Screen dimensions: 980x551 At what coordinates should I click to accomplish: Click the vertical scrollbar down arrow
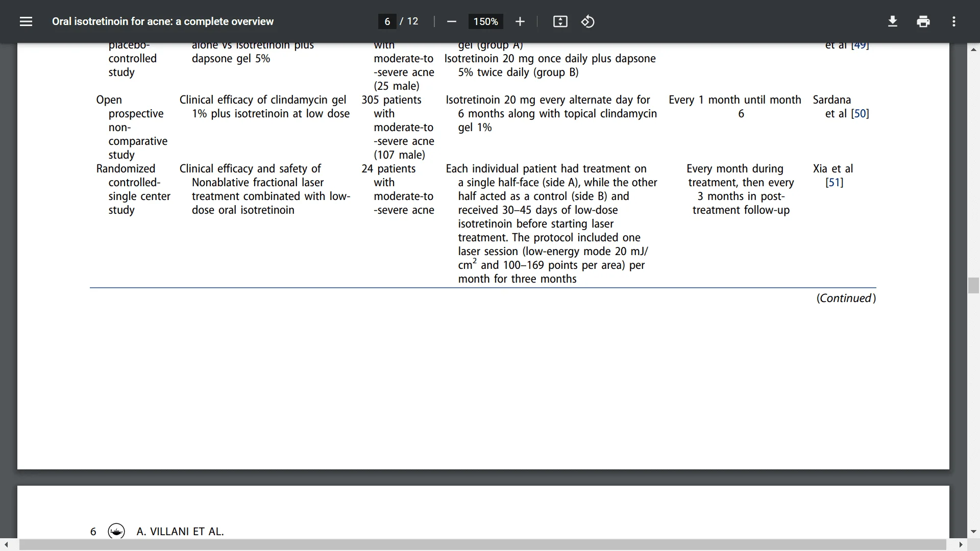(973, 531)
